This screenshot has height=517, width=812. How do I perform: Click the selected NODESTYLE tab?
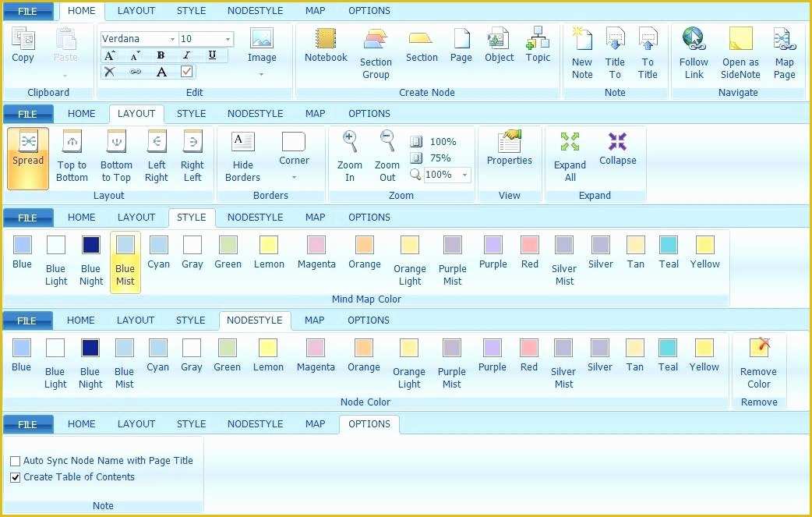tap(254, 320)
